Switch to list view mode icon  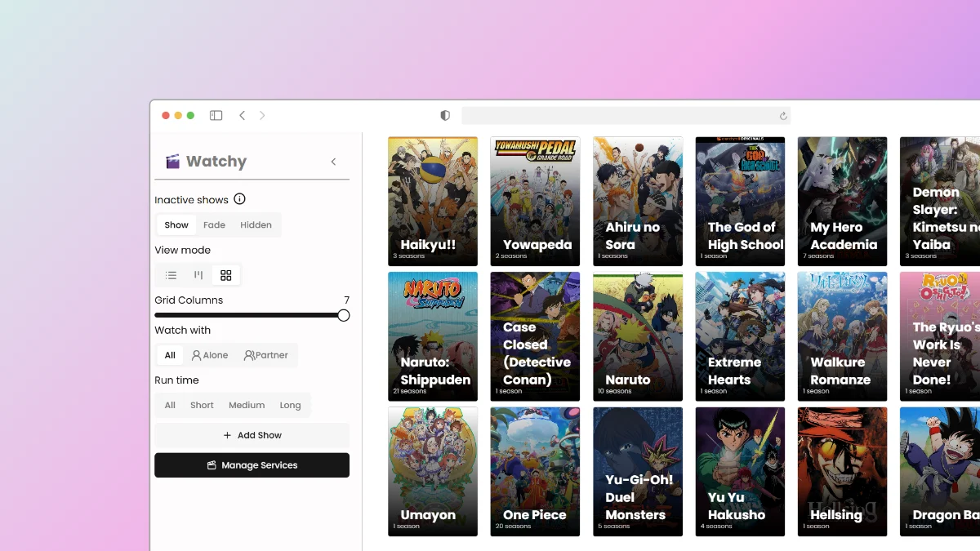(x=171, y=275)
